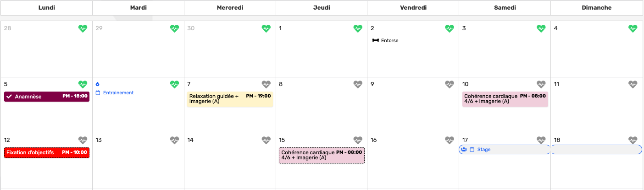Click the calendar icon next to Entrainement
Image resolution: width=644 pixels, height=190 pixels.
98,92
